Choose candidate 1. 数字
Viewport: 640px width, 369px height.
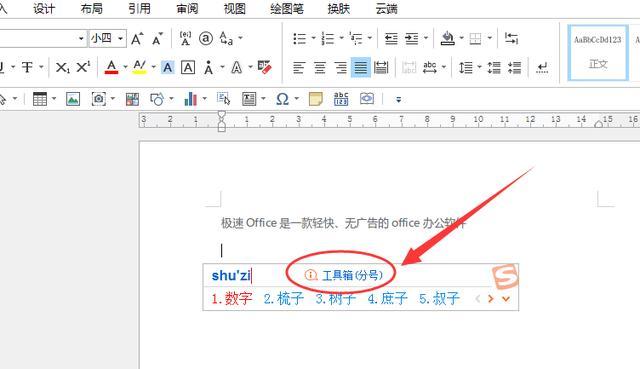[232, 299]
